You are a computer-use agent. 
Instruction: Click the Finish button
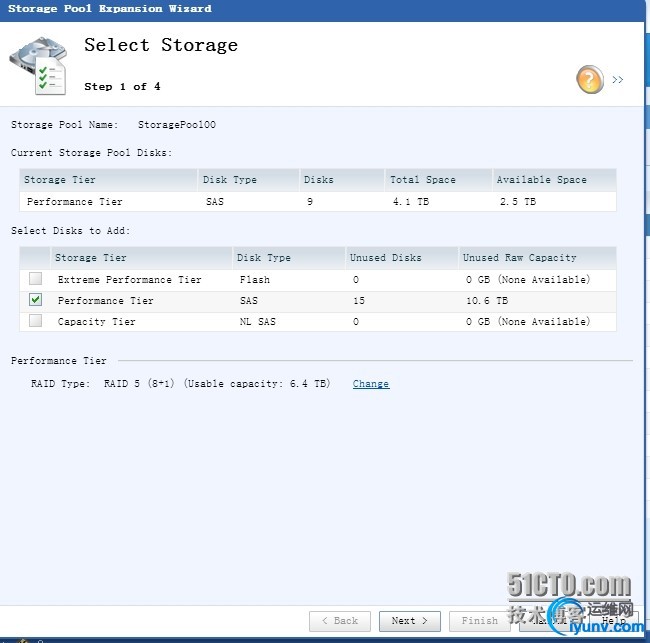(480, 621)
